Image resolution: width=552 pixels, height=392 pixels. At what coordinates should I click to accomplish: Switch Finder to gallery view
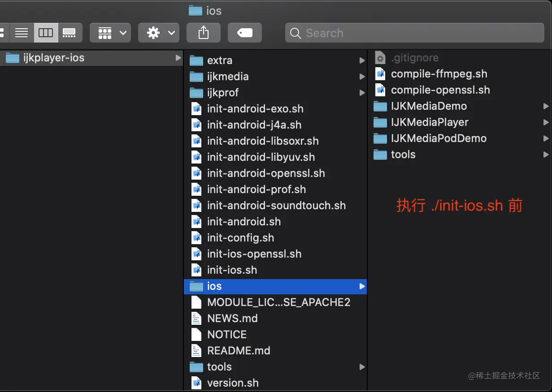tap(70, 33)
